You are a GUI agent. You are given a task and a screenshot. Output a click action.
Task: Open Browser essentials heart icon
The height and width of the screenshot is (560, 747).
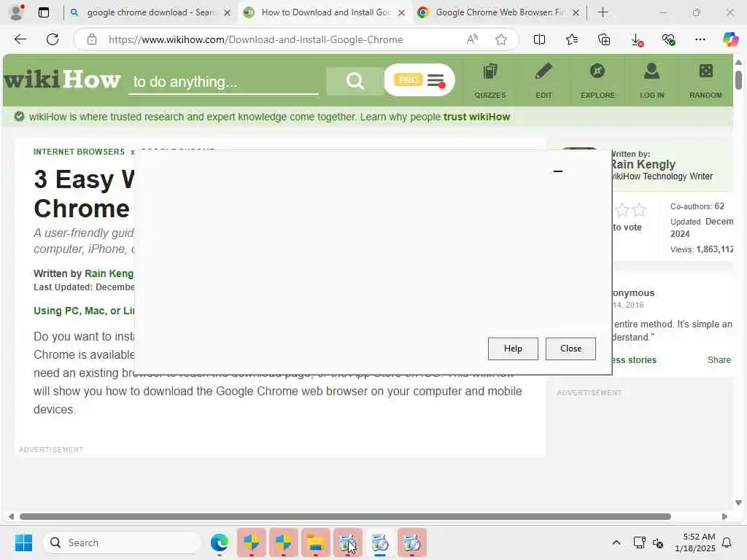tap(668, 39)
